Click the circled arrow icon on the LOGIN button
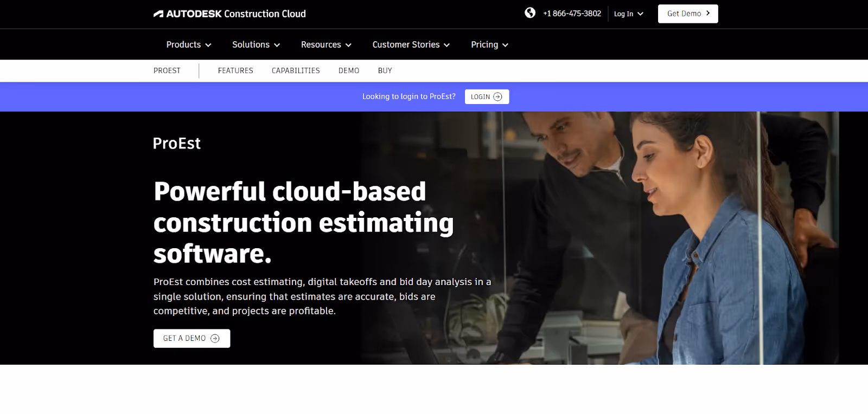The image size is (868, 414). [x=497, y=96]
